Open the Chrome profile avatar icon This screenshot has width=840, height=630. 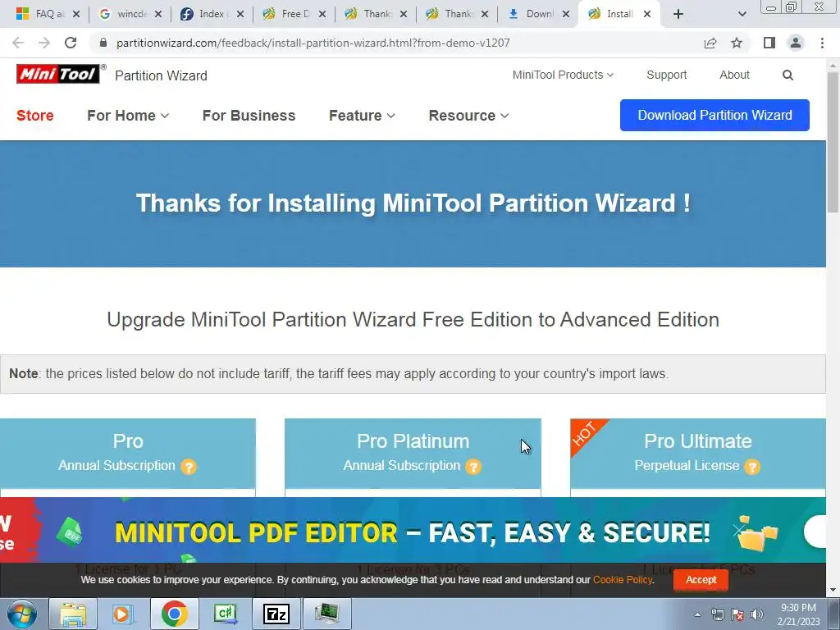pyautogui.click(x=796, y=43)
